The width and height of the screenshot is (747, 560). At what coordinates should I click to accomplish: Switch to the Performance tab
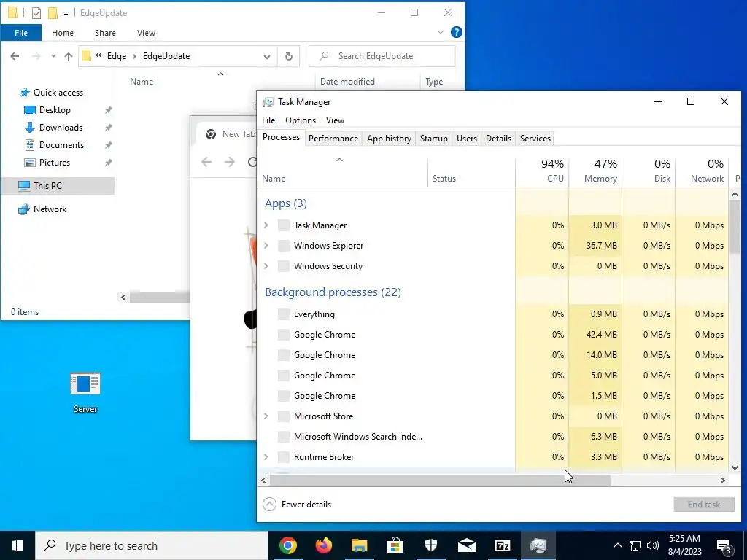(333, 139)
